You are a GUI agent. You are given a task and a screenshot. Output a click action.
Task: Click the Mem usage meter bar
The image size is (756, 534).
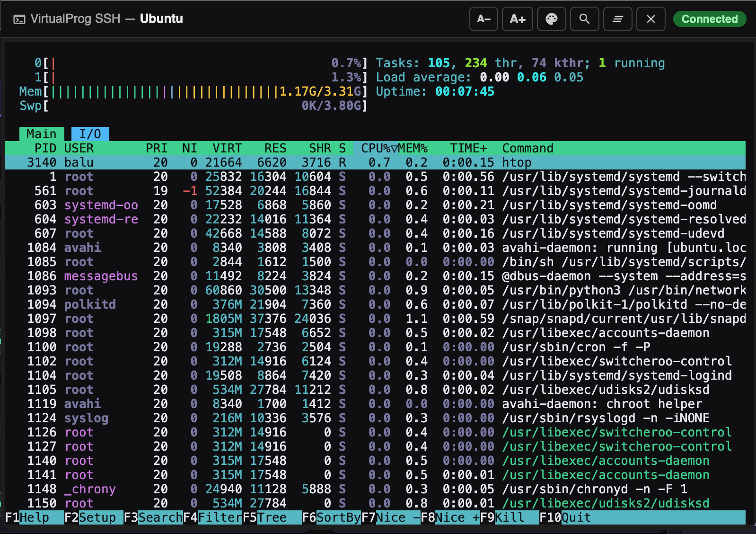pyautogui.click(x=193, y=91)
